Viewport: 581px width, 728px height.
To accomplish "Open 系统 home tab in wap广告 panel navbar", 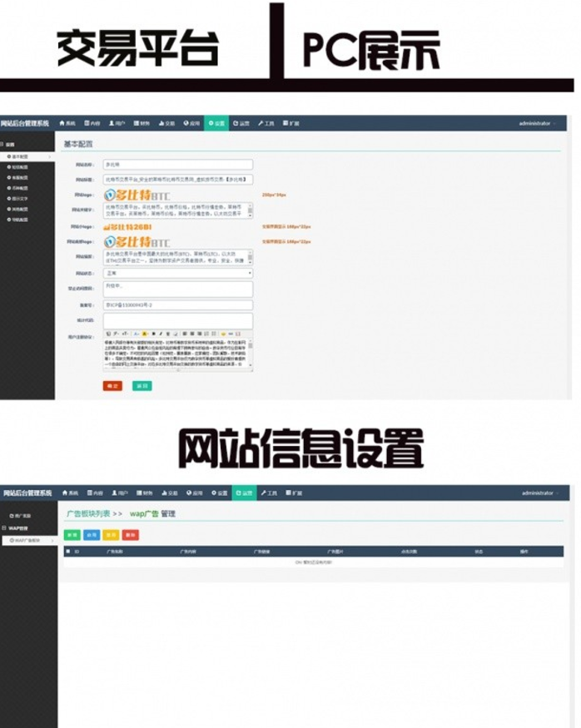I will tap(71, 493).
